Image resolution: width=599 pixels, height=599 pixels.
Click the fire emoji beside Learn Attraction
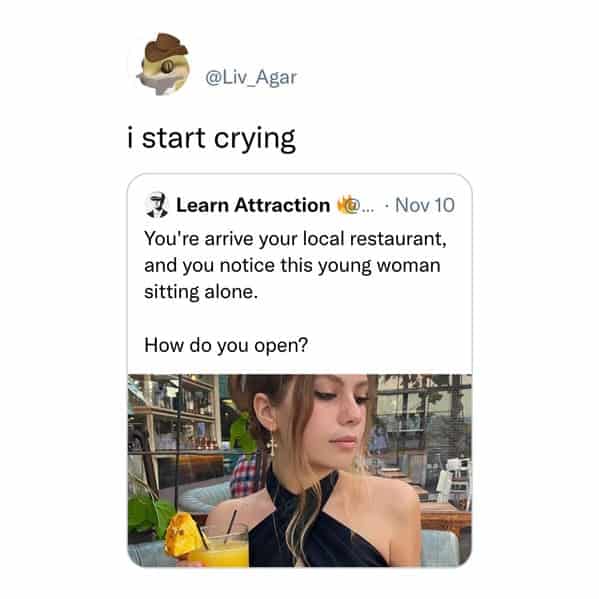343,205
